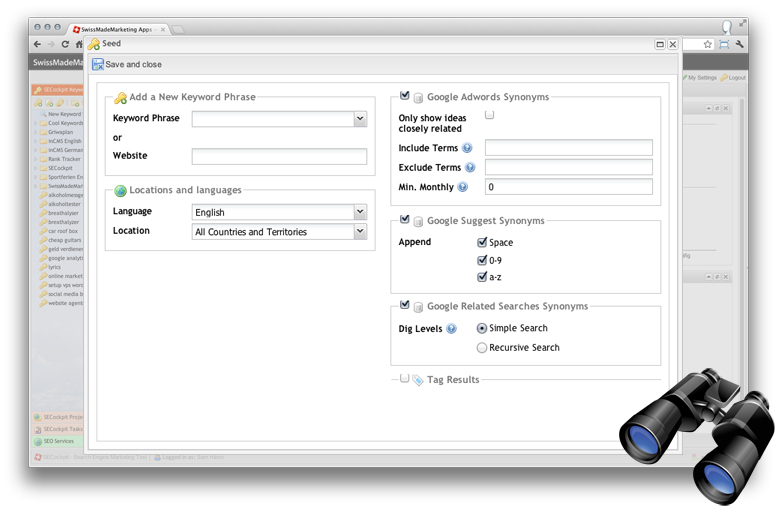Click the Google Suggest Synonyms database icon
This screenshot has width=777, height=507.
coord(418,222)
